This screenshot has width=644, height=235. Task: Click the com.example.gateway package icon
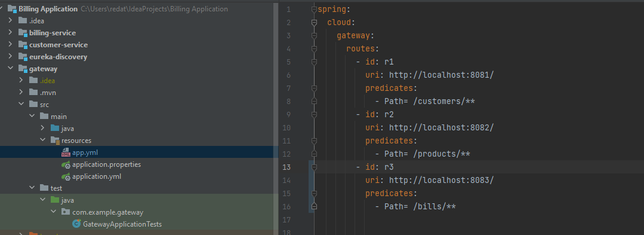coord(66,212)
